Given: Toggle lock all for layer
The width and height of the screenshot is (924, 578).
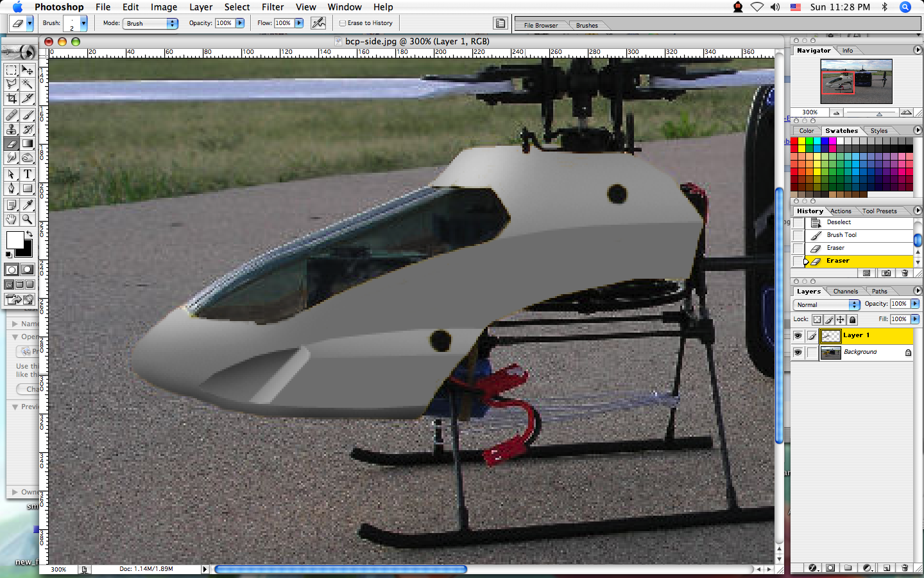Looking at the screenshot, I should (x=853, y=319).
